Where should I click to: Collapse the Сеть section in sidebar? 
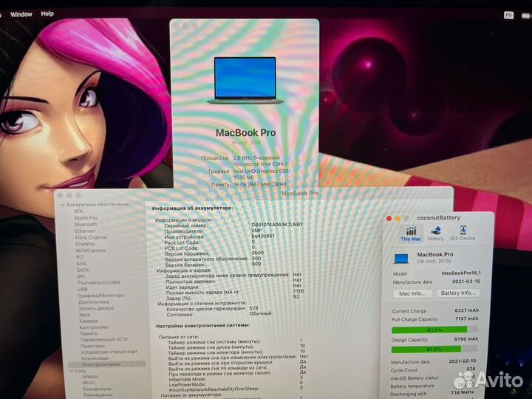click(71, 371)
